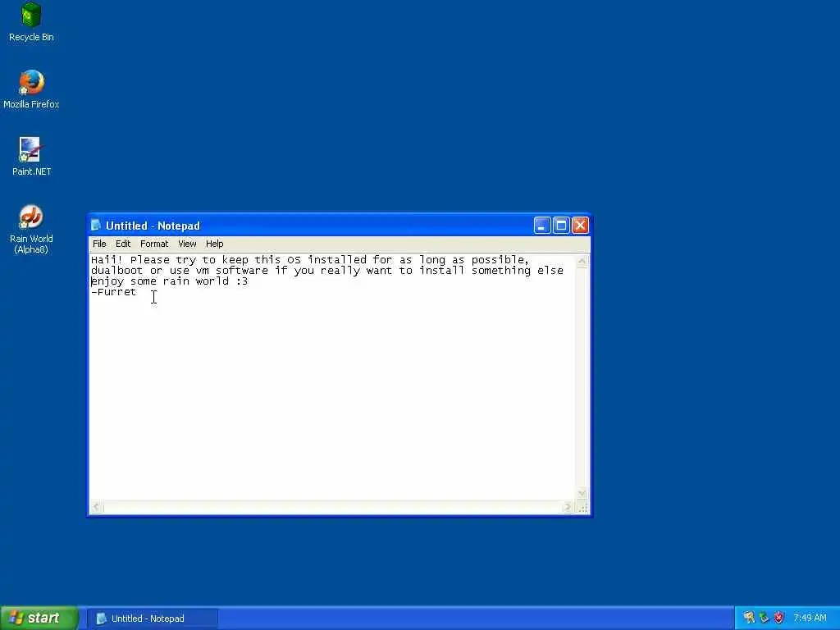Click the word "-Furret" in the text
Screen dimensions: 840x630
[113, 292]
